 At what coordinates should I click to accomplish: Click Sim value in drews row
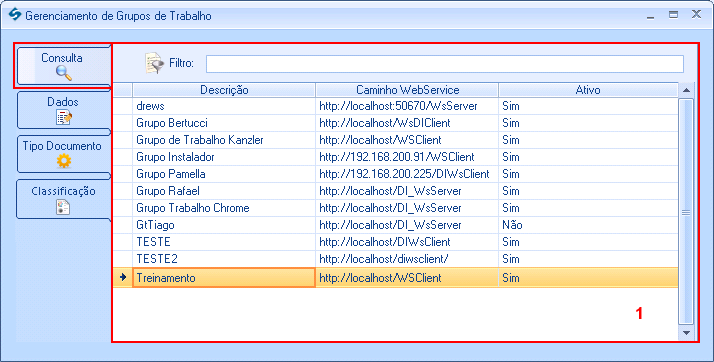pos(510,106)
